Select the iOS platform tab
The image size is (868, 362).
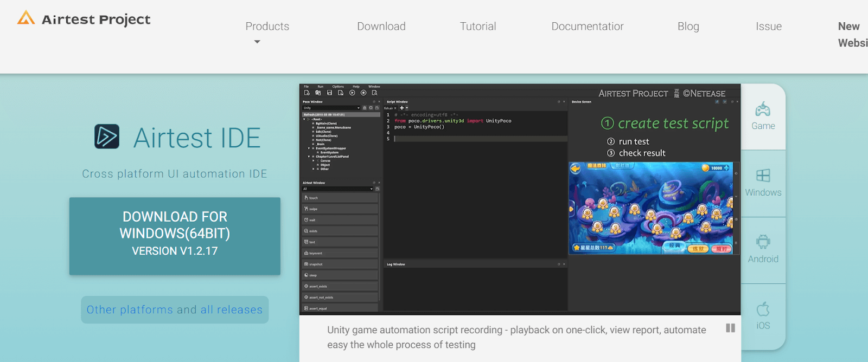pos(763,316)
